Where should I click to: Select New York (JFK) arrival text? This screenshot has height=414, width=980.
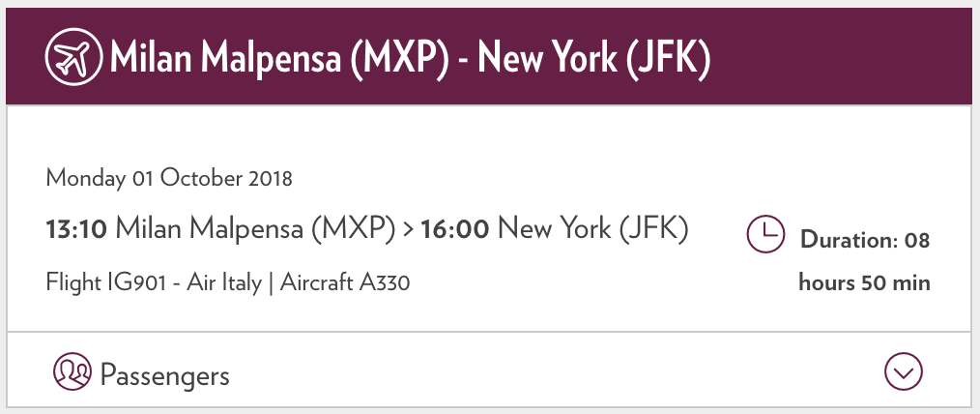click(592, 229)
